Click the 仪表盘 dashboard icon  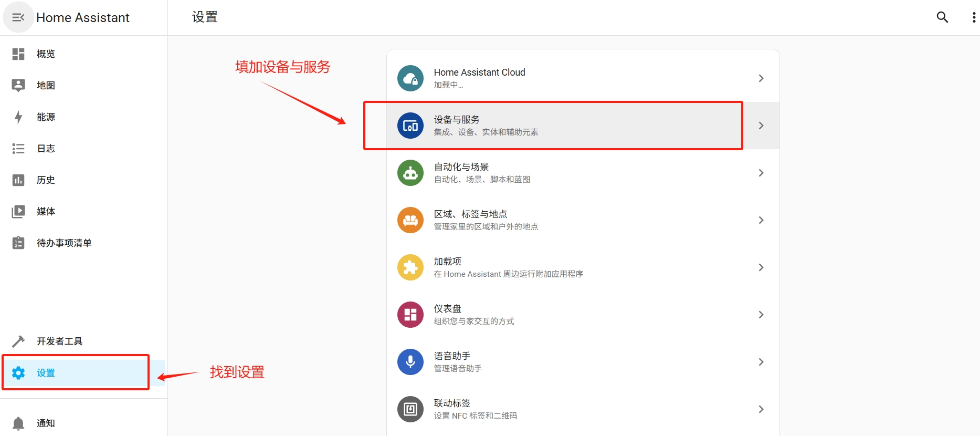(x=410, y=315)
